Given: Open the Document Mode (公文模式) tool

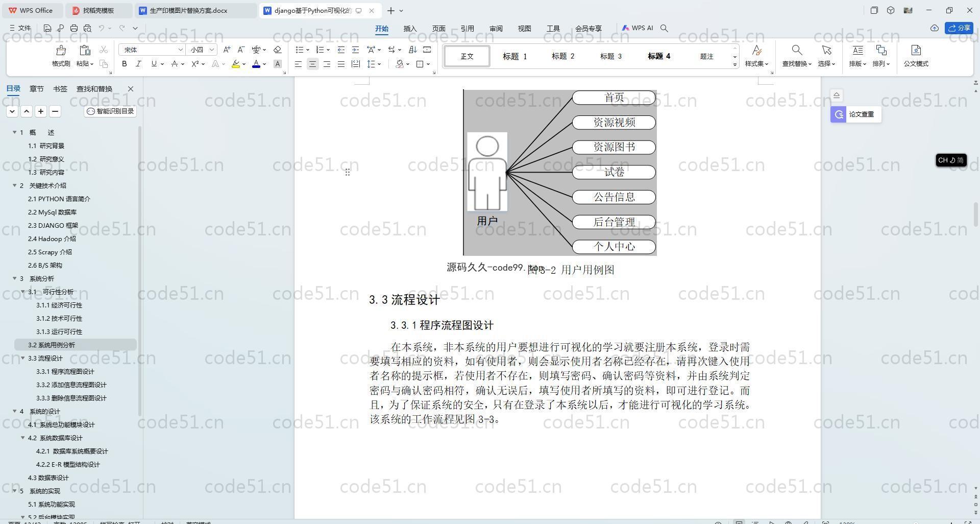Looking at the screenshot, I should click(916, 56).
